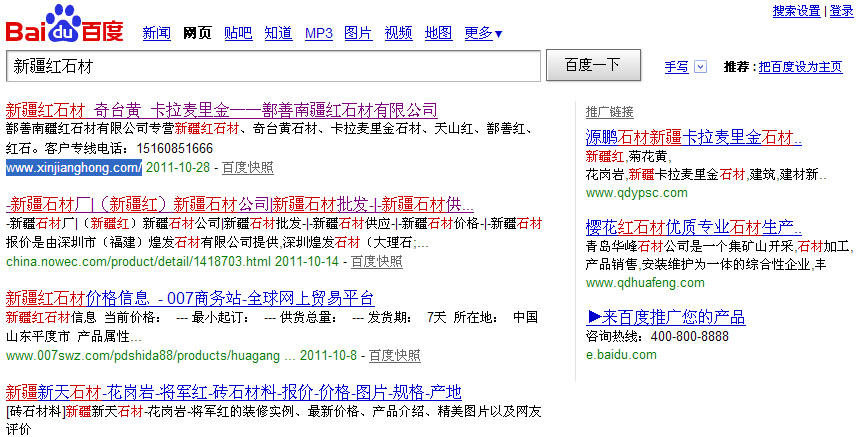858x437 pixels.
Task: Open result 新疆新天石材-花岗岩-将军红
Action: click(234, 393)
